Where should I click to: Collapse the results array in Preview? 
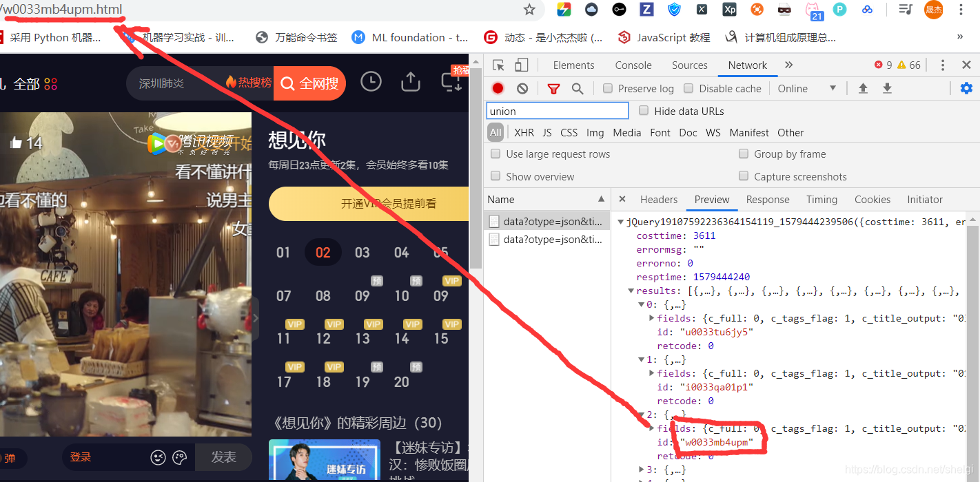(x=631, y=290)
